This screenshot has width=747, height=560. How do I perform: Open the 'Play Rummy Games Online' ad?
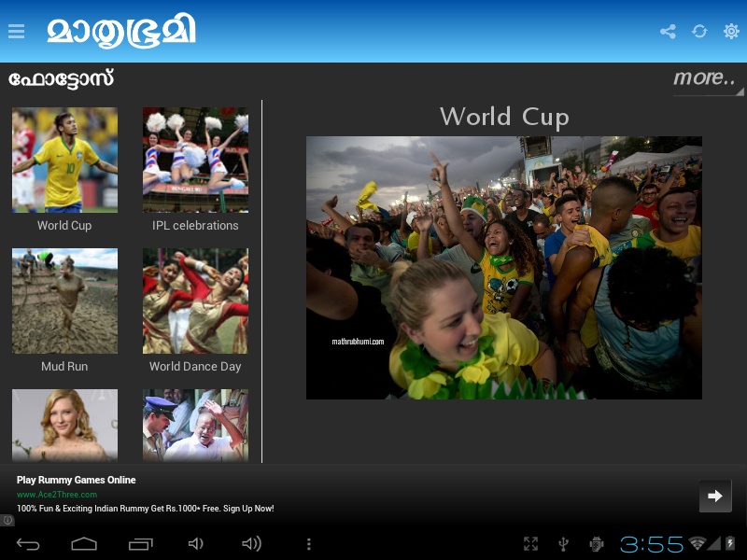pos(77,480)
